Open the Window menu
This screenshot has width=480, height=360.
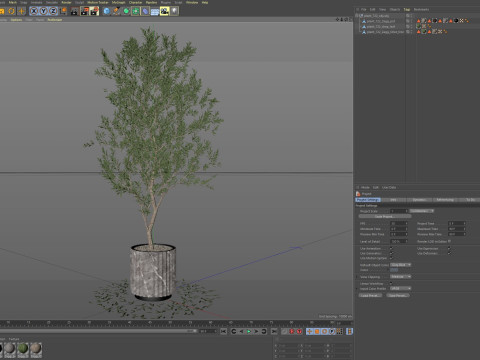(x=192, y=2)
